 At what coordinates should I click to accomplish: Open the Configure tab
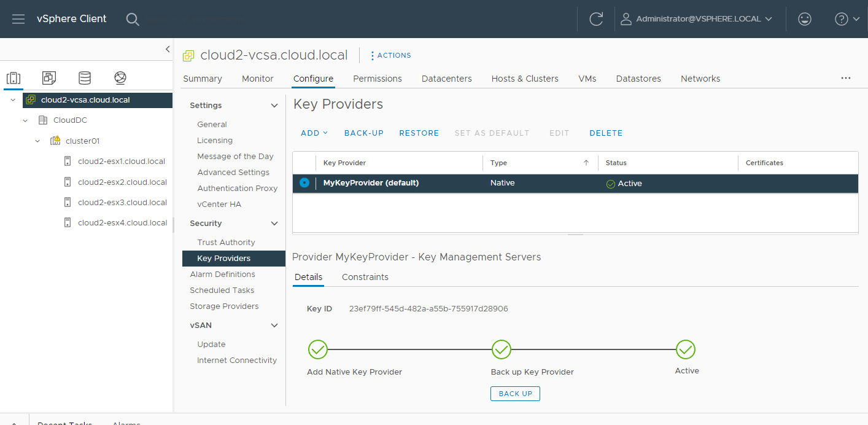tap(313, 79)
